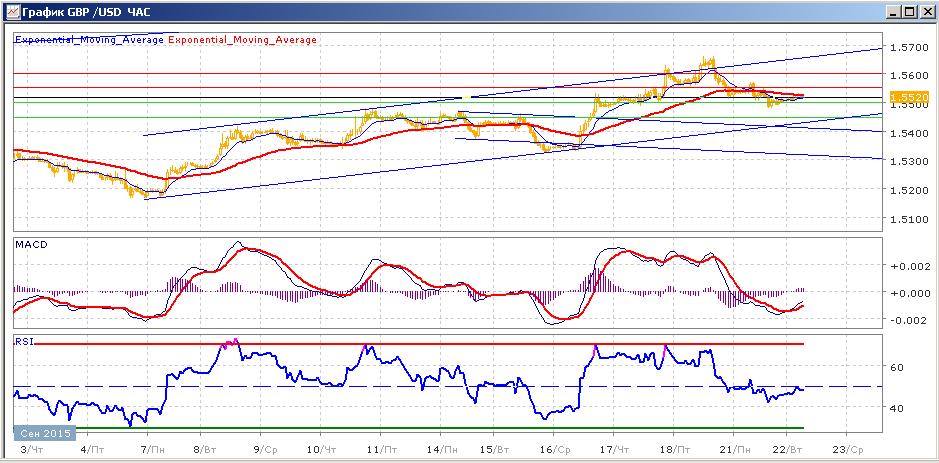Click the window title График GBP/USD ЧАС
939x463 pixels.
[x=86, y=11]
